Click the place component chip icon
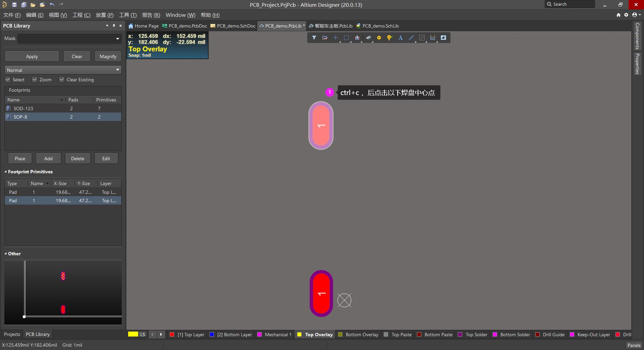Image resolution: width=644 pixels, height=350 pixels. (368, 38)
